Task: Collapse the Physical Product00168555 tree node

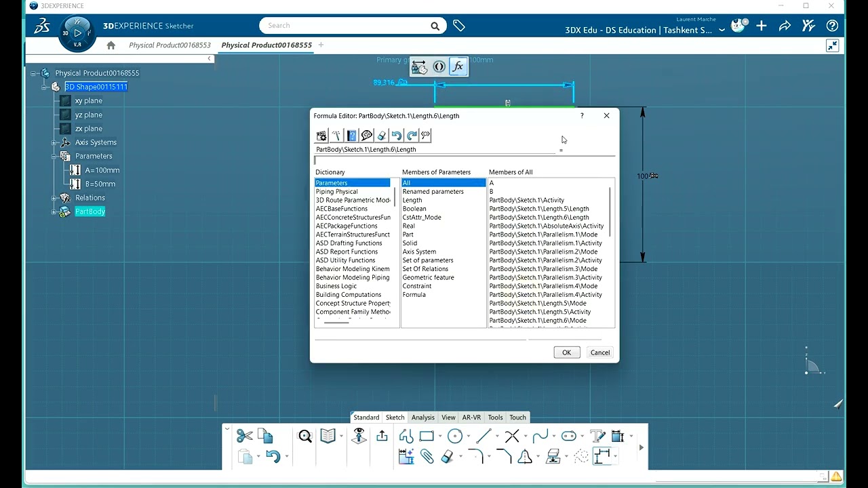Action: click(33, 73)
